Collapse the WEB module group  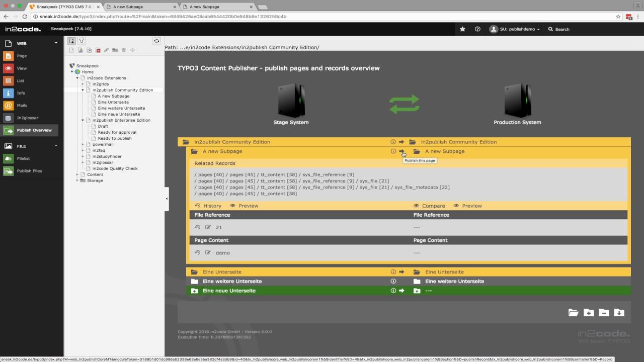56,43
